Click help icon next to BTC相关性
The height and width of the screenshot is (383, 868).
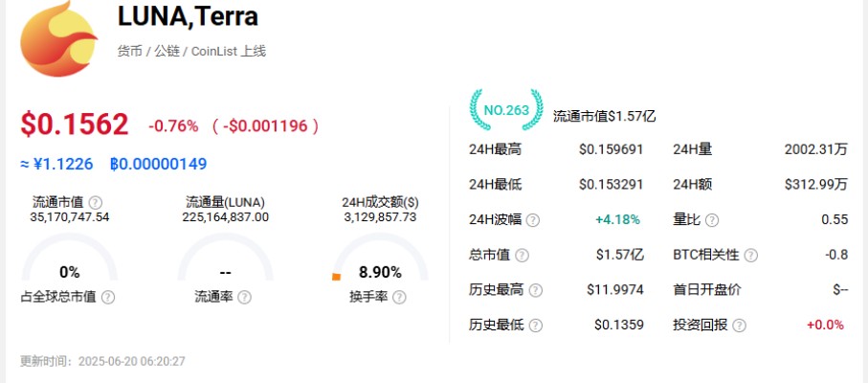tap(750, 255)
